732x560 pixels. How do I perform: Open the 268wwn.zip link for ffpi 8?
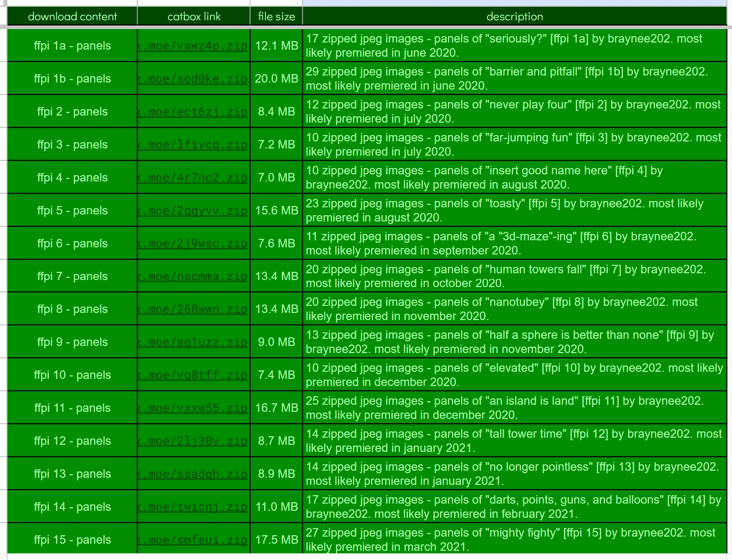coord(194,309)
